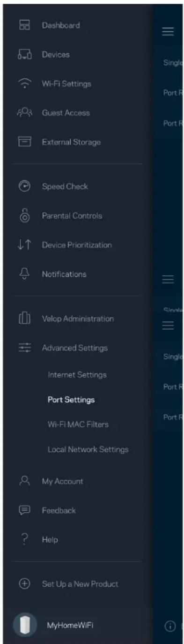Click the Feedback chat icon
This screenshot has width=184, height=644.
coord(24,510)
